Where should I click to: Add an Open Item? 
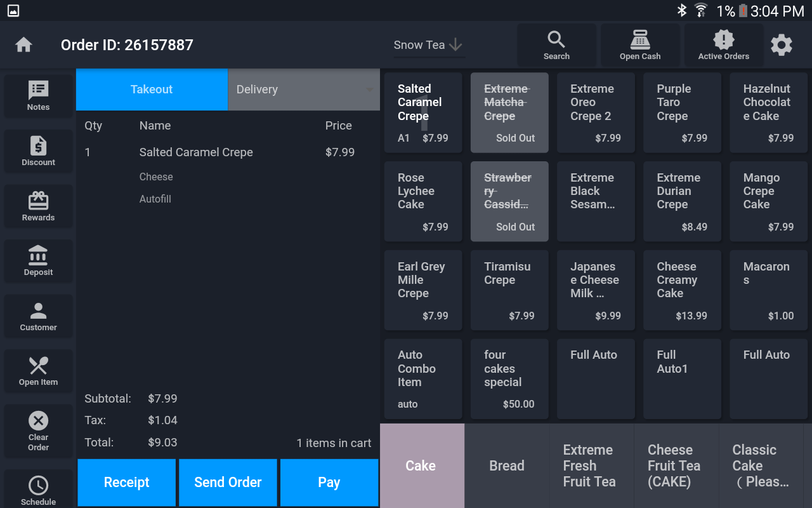tap(38, 371)
